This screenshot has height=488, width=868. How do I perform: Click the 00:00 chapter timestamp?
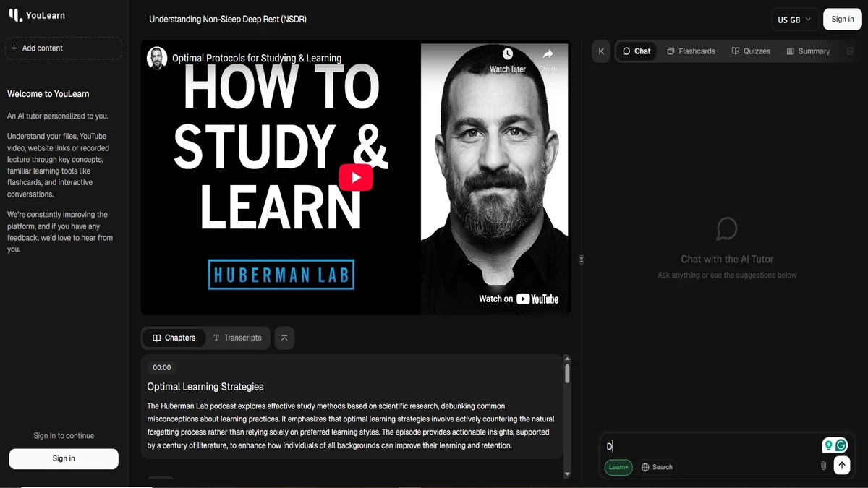click(x=162, y=367)
